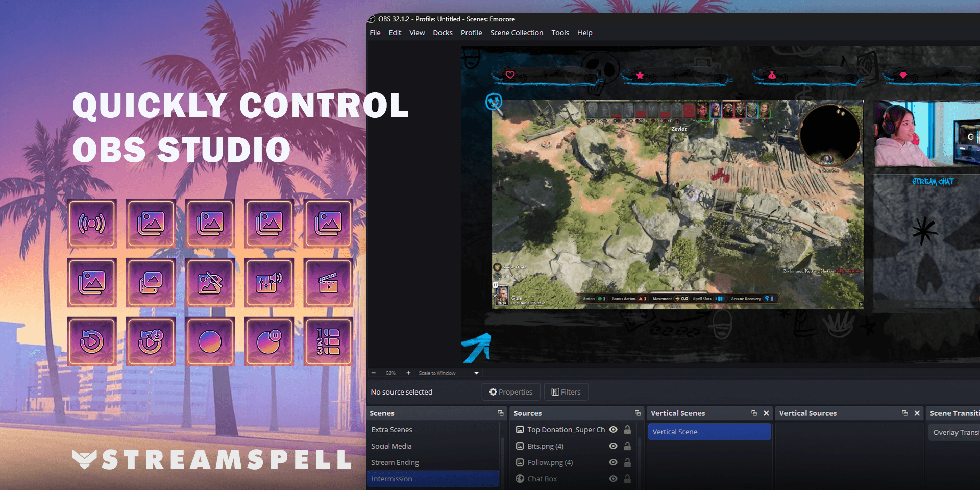Click the record circle icon tile

coord(210,342)
